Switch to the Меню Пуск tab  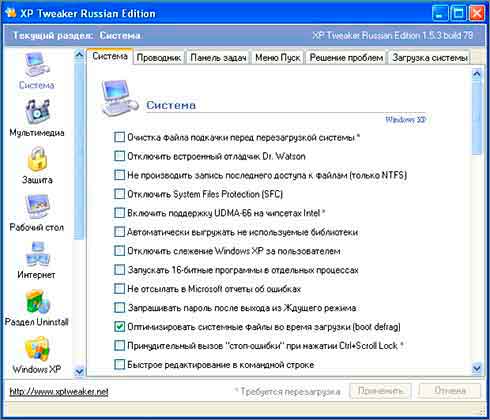pos(278,58)
